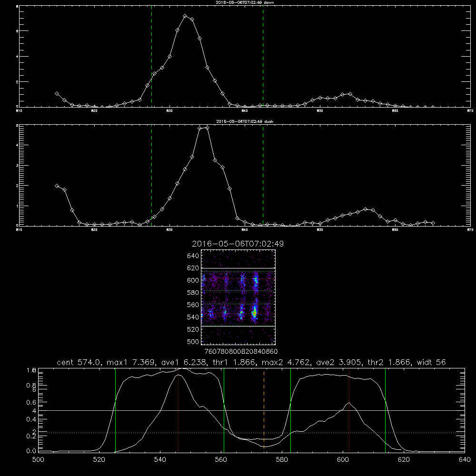
Task: Click spectral image y-axis label 580
Action: coord(193,293)
